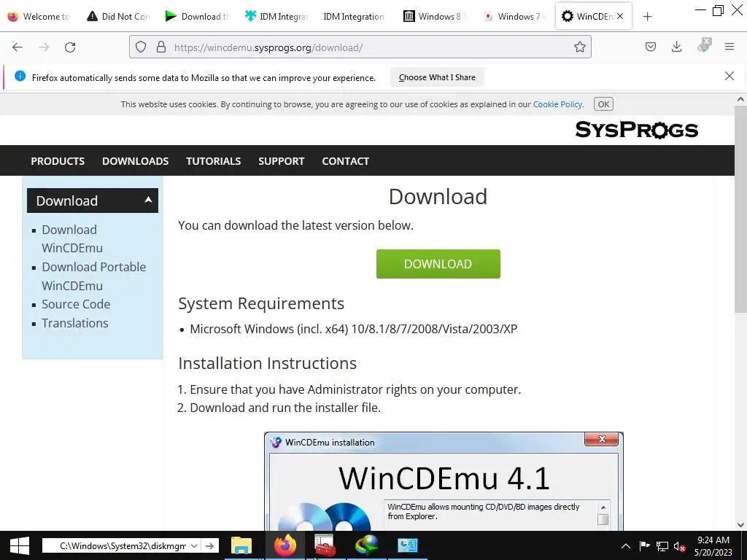Open the Source Code link

(76, 304)
